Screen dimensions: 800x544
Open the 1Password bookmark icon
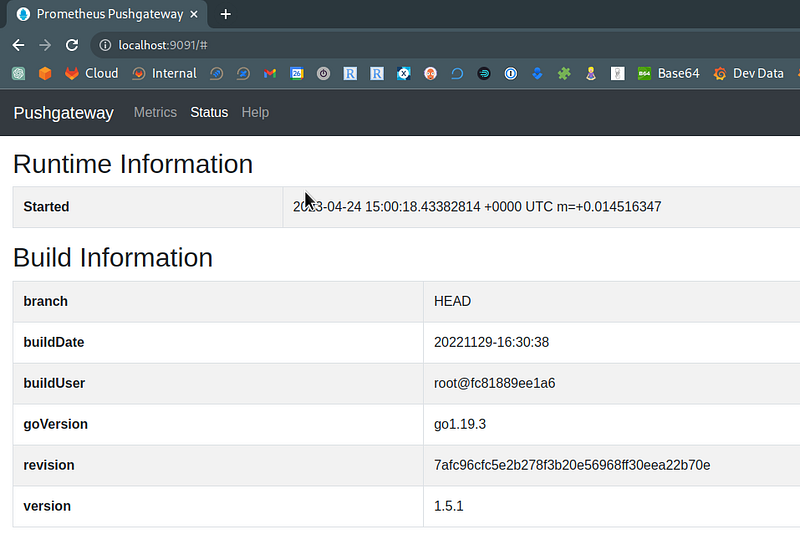click(x=511, y=73)
